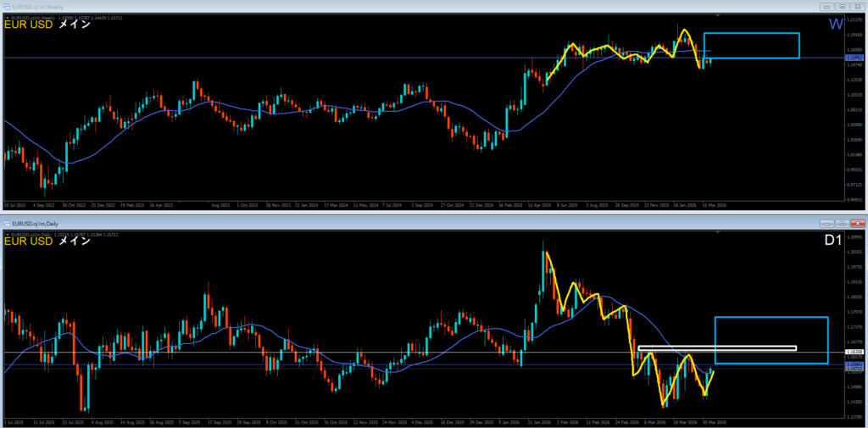This screenshot has height=428, width=868.
Task: Close the EURUSD Daily chart window
Action: [857, 223]
